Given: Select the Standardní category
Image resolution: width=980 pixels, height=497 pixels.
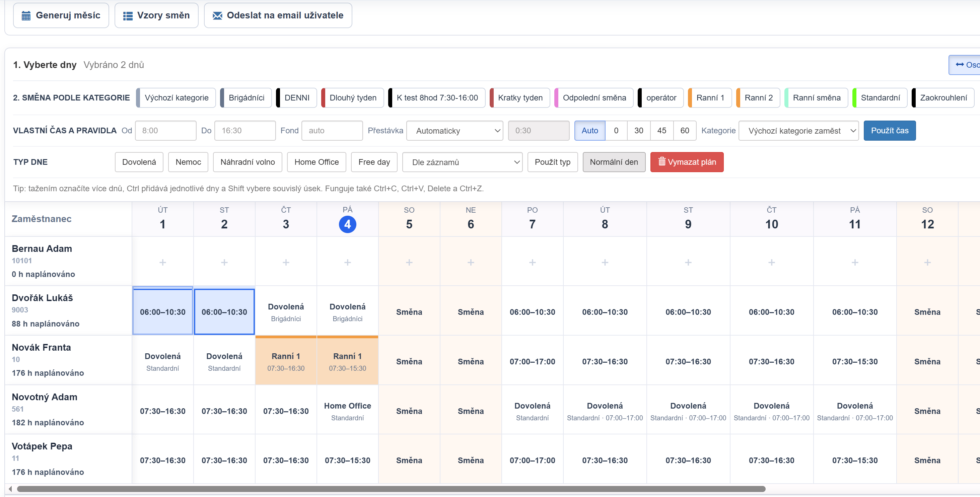Looking at the screenshot, I should (x=880, y=98).
